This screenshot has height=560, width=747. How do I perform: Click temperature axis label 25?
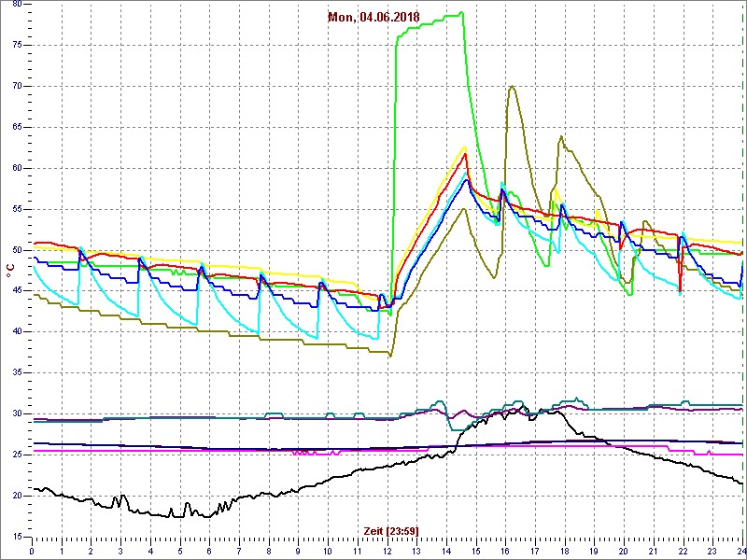pos(17,455)
